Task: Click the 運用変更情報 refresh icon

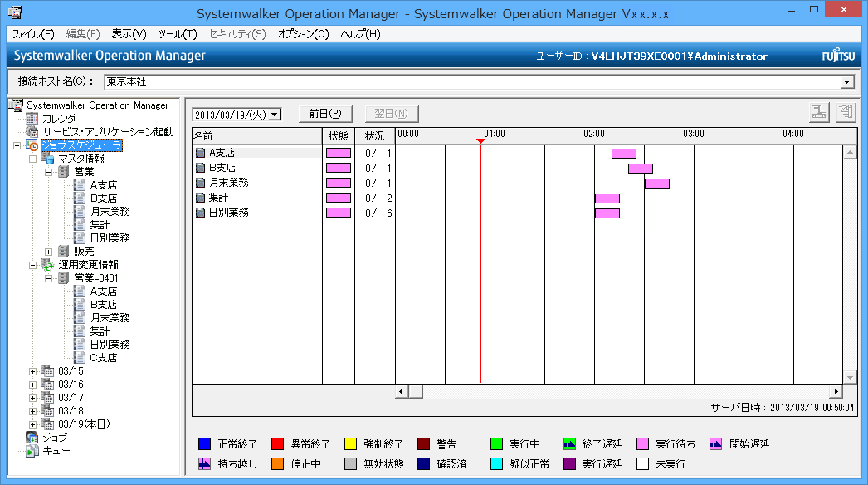Action: tap(49, 265)
